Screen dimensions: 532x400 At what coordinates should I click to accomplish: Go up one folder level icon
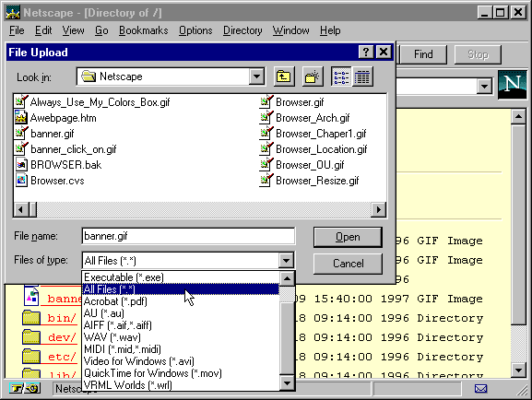tap(284, 76)
